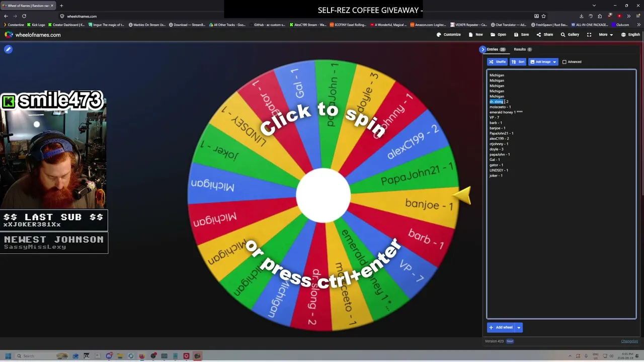
Task: Enable the Advanced checkbox
Action: tap(565, 62)
